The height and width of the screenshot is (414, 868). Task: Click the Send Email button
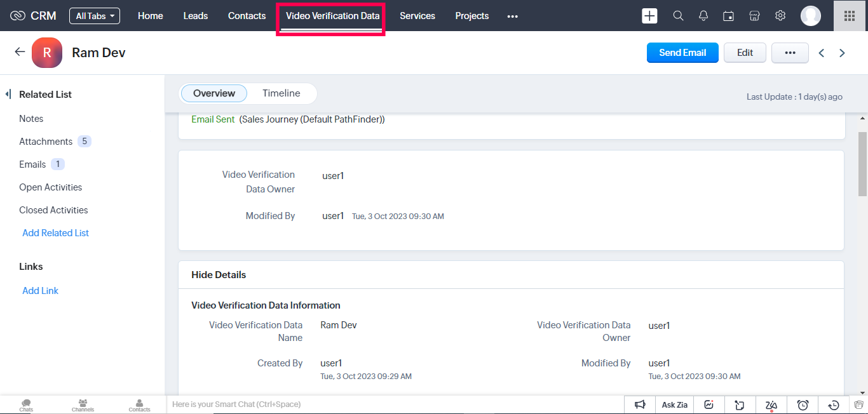682,53
